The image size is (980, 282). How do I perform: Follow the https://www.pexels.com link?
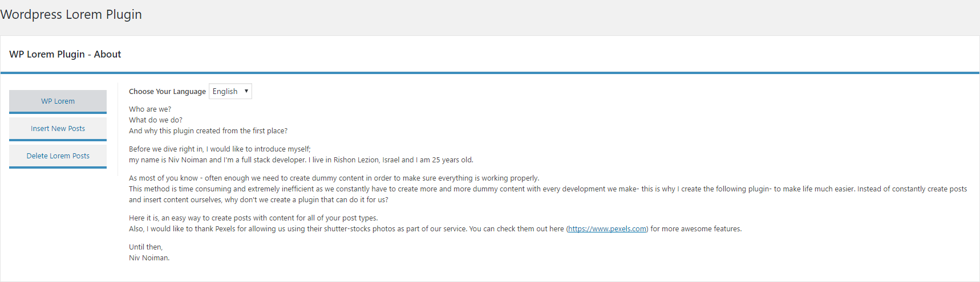[x=607, y=229]
